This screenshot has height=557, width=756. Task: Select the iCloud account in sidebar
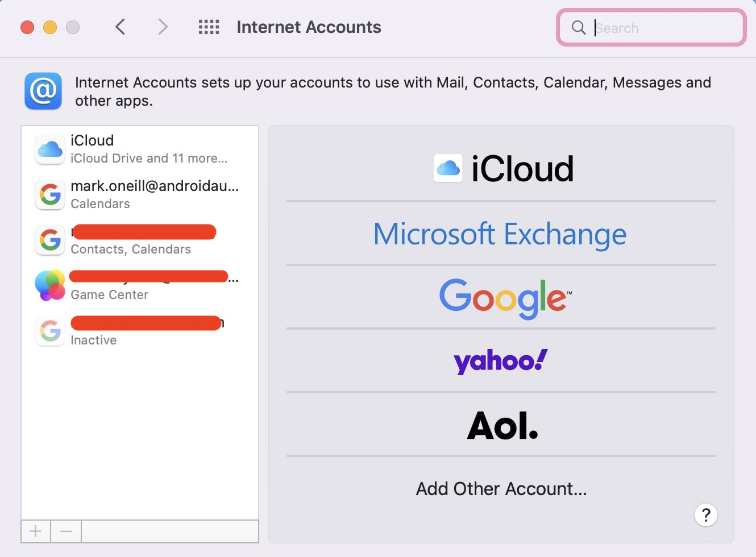[x=139, y=149]
